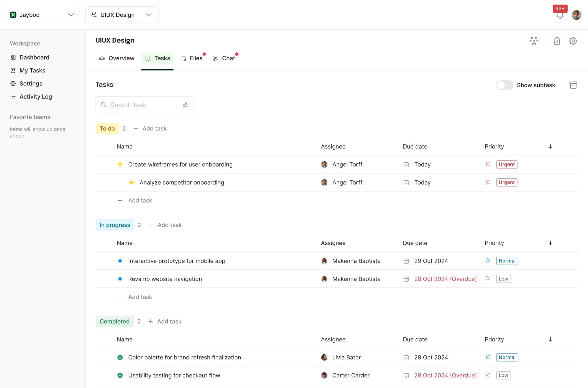Click the status dot on Interactive prototype task
Image resolution: width=588 pixels, height=388 pixels.
[120, 261]
